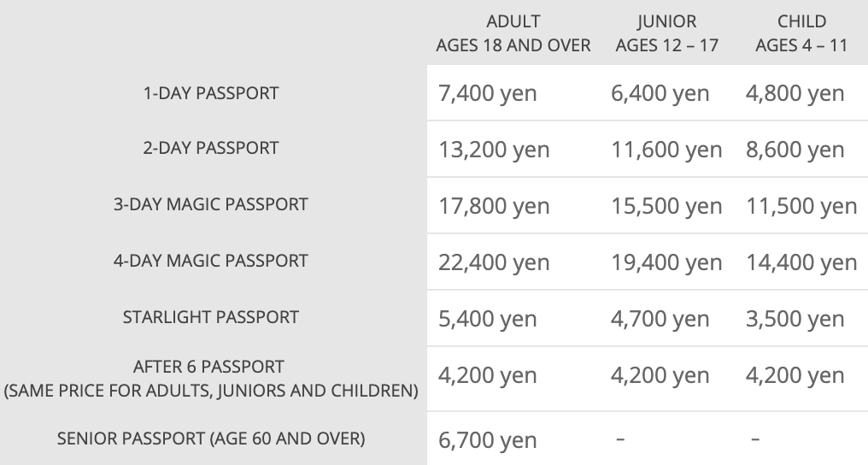868x465 pixels.
Task: Click the 3,500 yen Starlight child price
Action: (795, 319)
